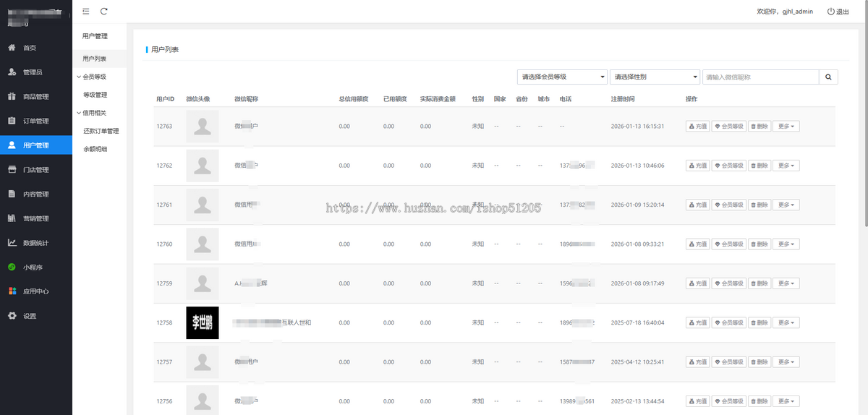Open 更多 dropdown for user 12760
Viewport: 868px width, 415px height.
click(x=786, y=244)
